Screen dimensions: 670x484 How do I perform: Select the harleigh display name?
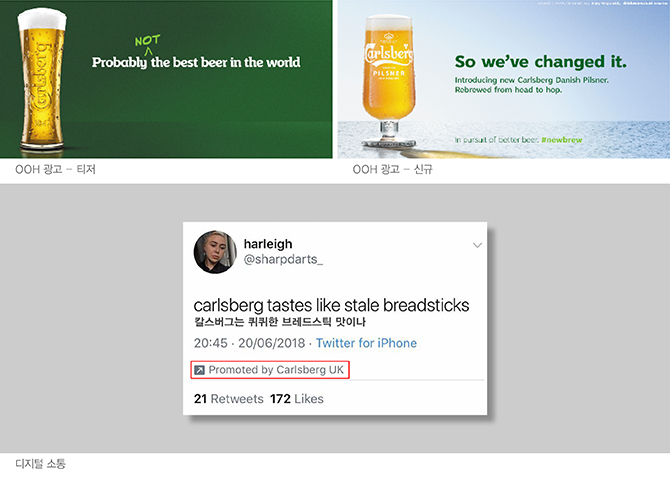(268, 244)
